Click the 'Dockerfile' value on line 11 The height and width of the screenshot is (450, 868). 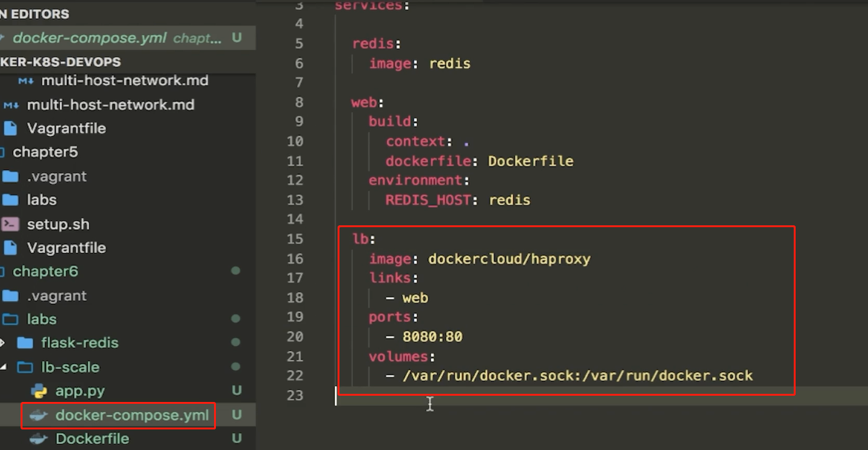[530, 161]
